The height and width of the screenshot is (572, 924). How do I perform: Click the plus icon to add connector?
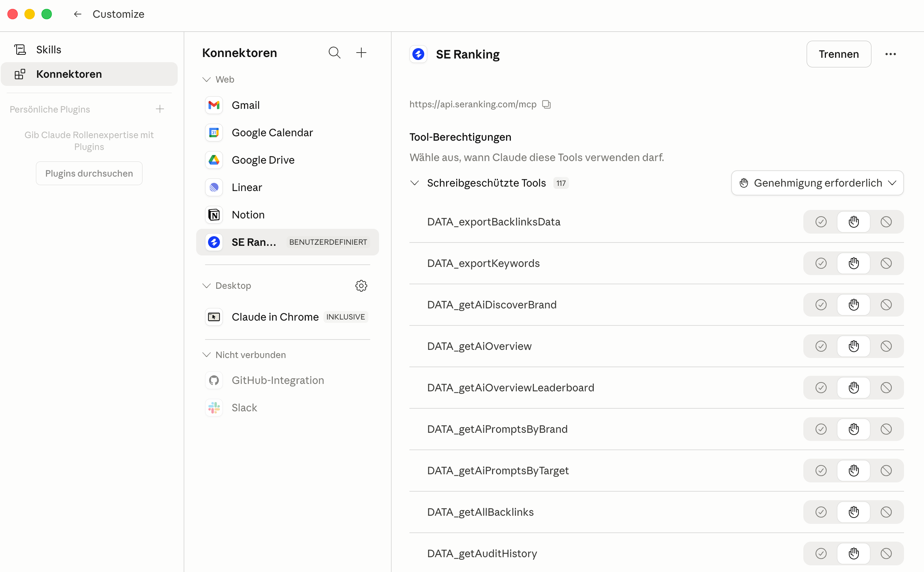pos(361,53)
